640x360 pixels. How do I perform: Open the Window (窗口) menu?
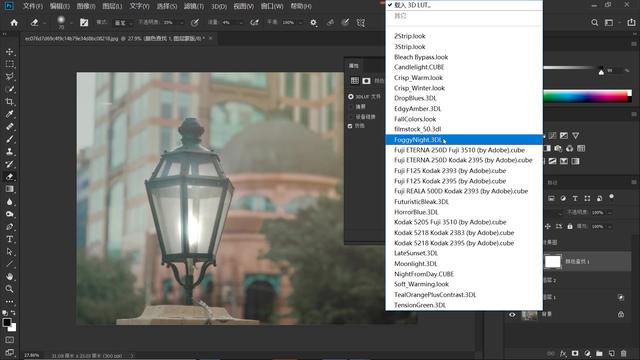272,6
